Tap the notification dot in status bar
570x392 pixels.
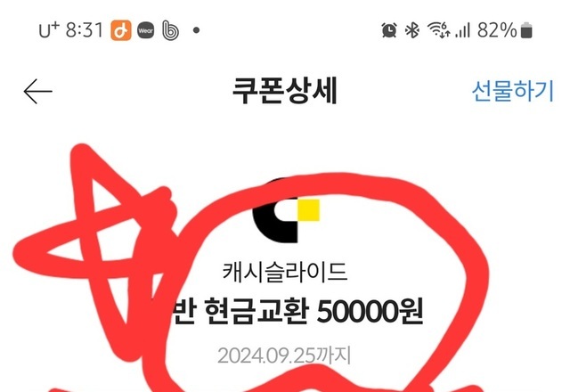click(196, 30)
